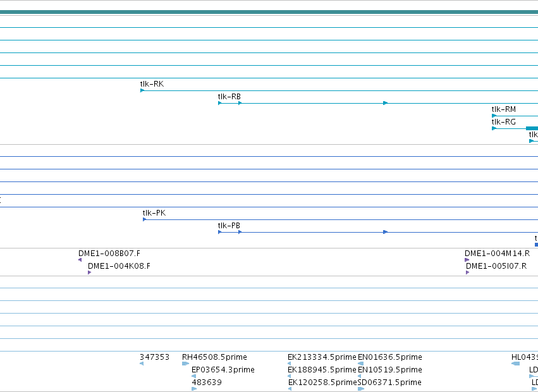Select the thick exon block on tlk-RG

[x=532, y=128]
